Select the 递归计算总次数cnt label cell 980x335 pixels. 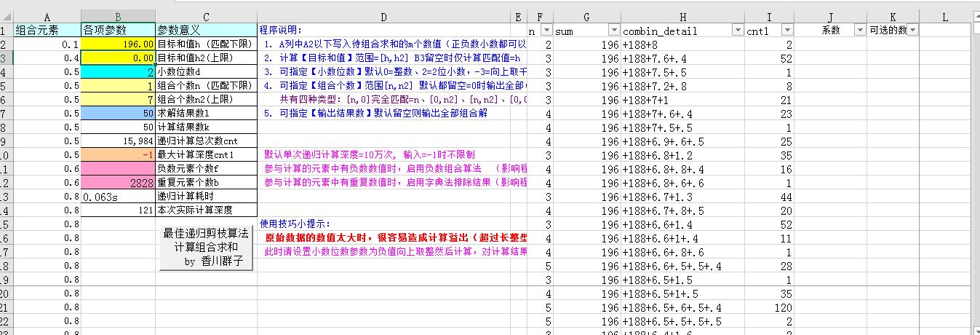click(206, 141)
